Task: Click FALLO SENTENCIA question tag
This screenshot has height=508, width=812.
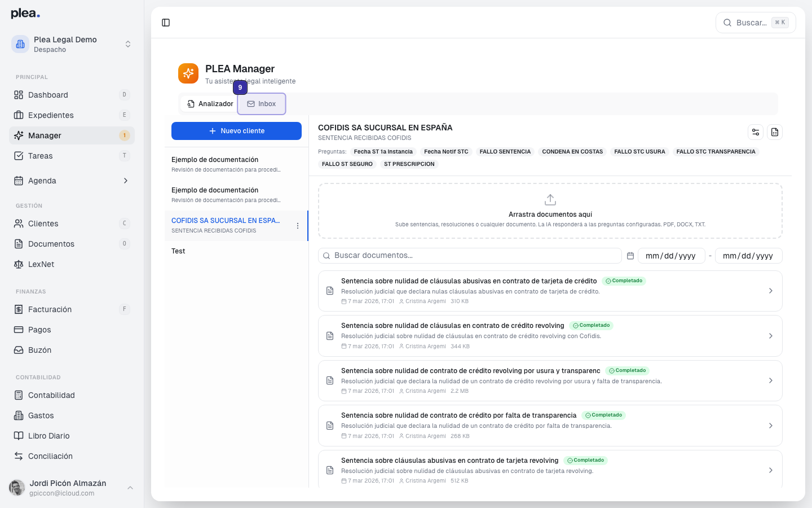Action: 505,152
